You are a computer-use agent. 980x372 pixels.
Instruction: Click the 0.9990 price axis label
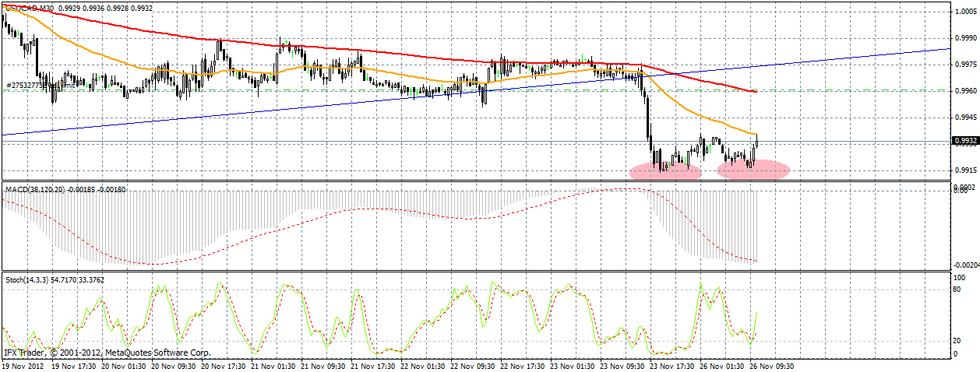pyautogui.click(x=964, y=38)
